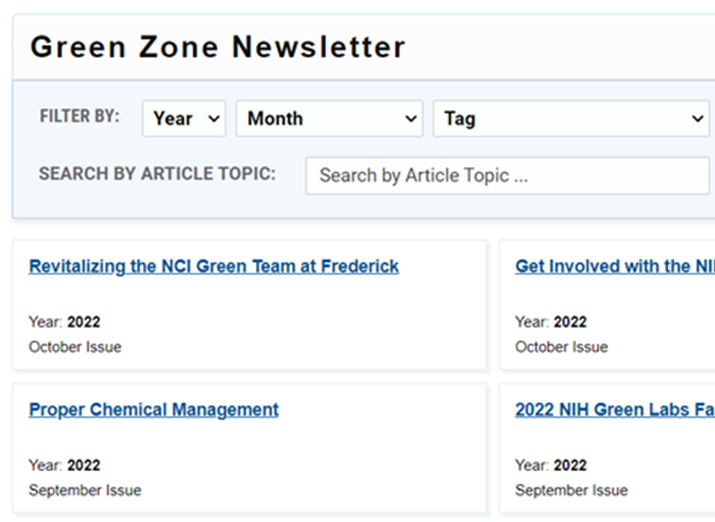Open Revitalizing the NCI Green Team article

[214, 266]
